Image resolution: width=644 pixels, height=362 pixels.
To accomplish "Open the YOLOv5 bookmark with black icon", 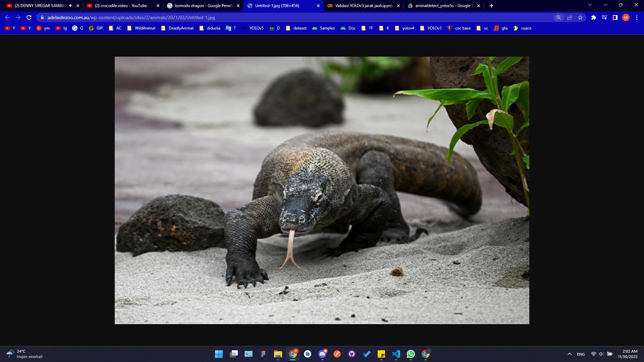I will tap(253, 28).
